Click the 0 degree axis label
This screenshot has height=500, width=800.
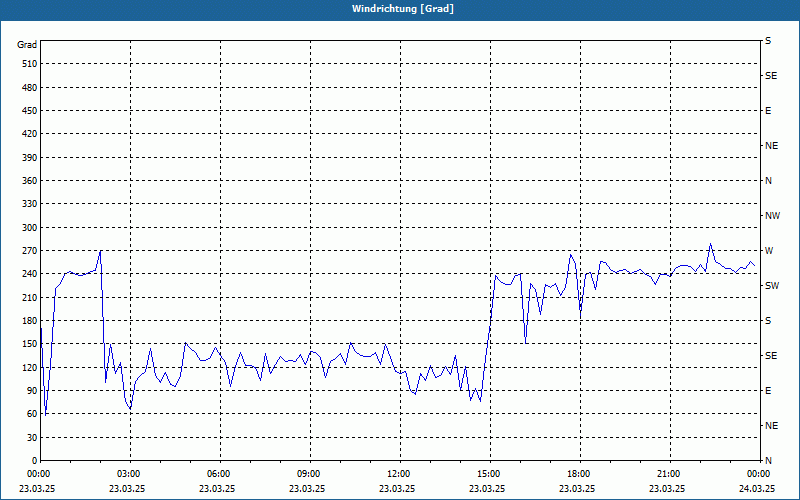[34, 461]
